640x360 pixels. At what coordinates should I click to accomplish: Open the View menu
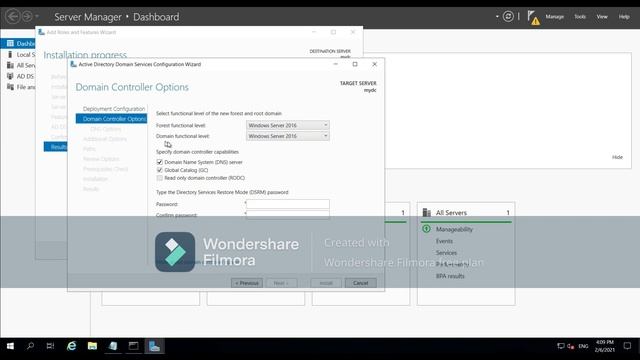point(602,17)
